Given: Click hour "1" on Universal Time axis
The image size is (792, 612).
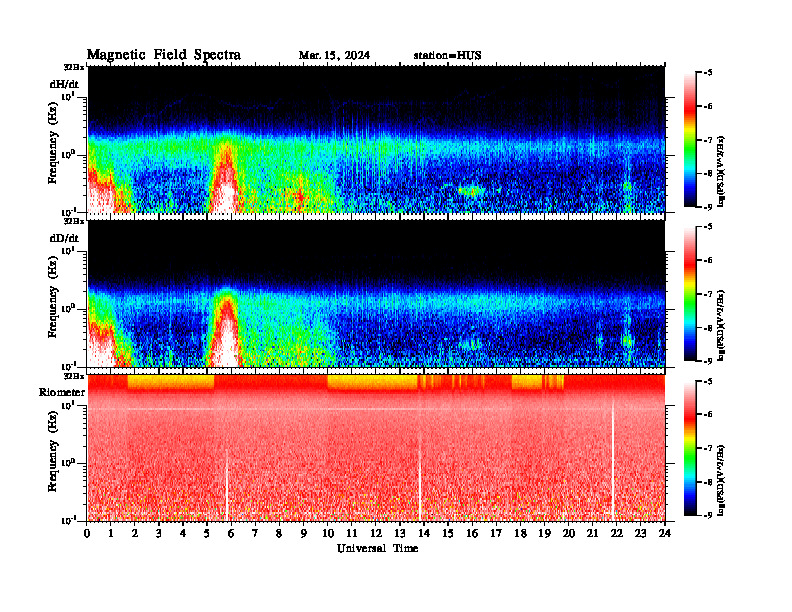Looking at the screenshot, I should point(111,534).
